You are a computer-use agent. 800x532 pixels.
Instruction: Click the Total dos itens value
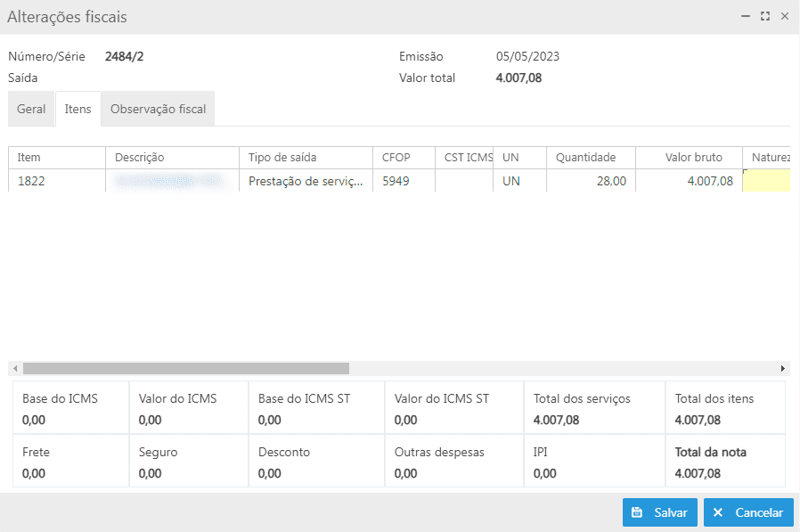pyautogui.click(x=698, y=420)
